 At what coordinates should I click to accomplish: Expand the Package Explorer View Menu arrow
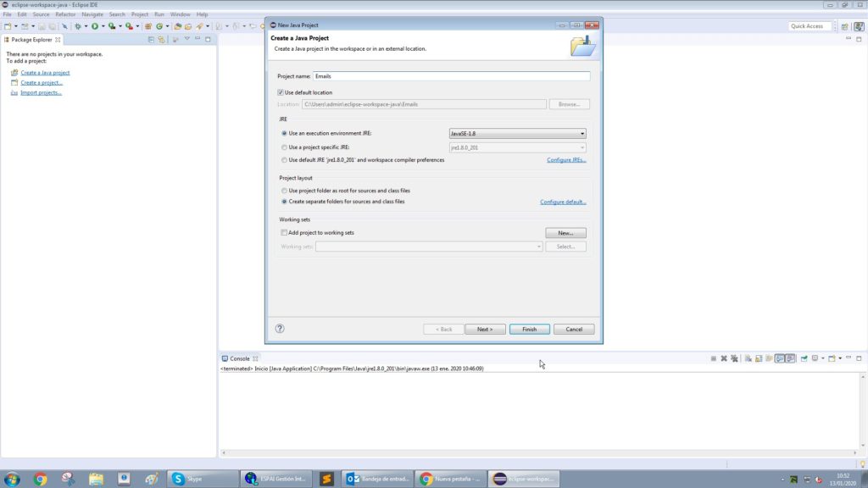tap(186, 40)
